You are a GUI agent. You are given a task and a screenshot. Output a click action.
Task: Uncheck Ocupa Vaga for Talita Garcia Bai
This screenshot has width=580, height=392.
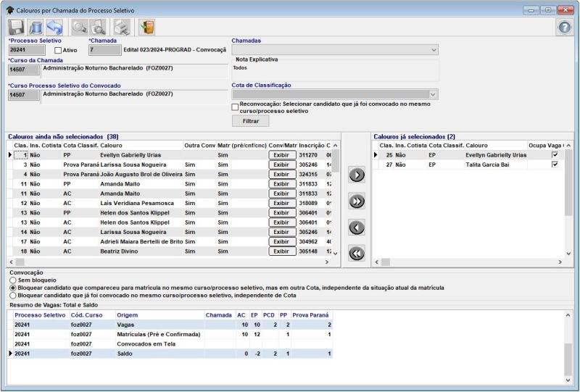[x=555, y=165]
